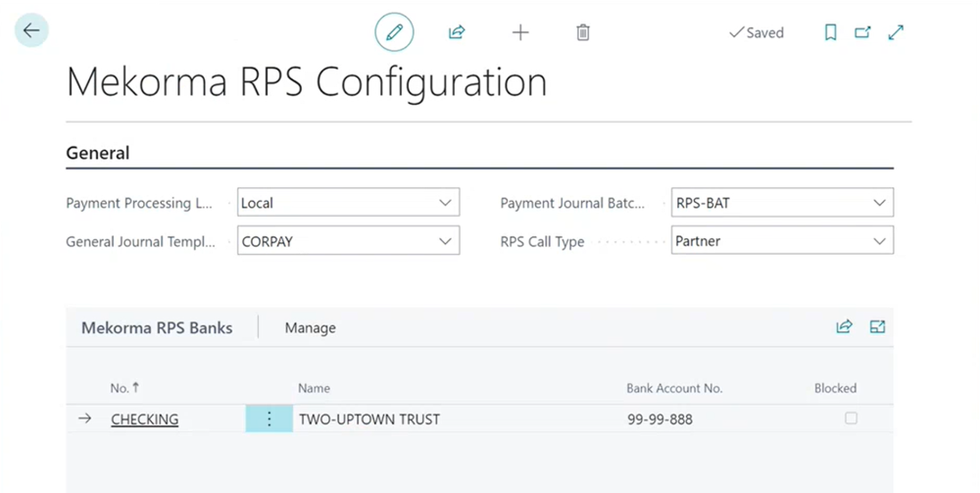Viewport: 980px width, 493px height.
Task: Click the Bank Account No. column header
Action: 674,388
